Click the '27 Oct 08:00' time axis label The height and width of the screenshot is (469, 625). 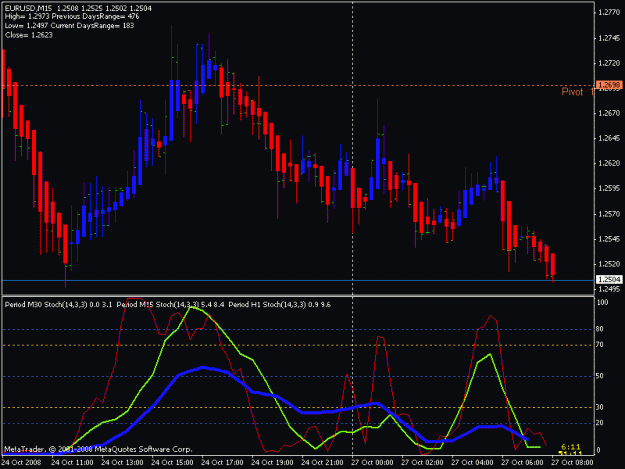point(572,463)
